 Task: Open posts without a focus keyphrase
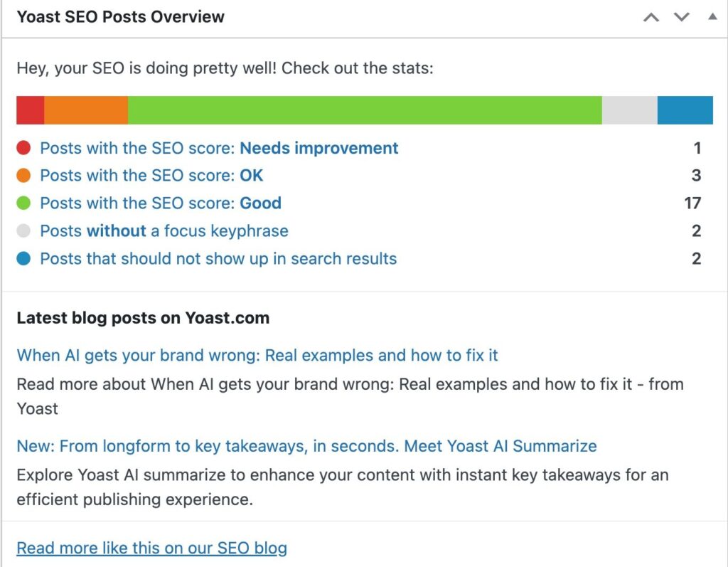(164, 231)
